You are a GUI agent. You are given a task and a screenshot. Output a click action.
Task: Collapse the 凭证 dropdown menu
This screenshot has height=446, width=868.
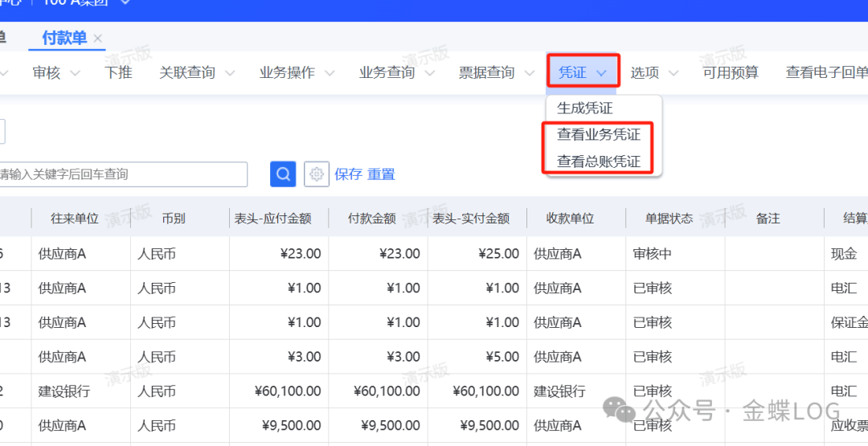(x=583, y=72)
